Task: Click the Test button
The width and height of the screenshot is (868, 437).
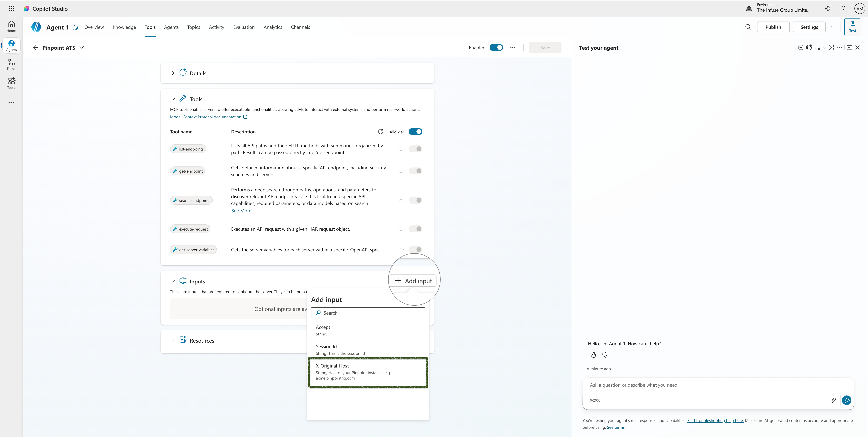Action: click(x=853, y=27)
